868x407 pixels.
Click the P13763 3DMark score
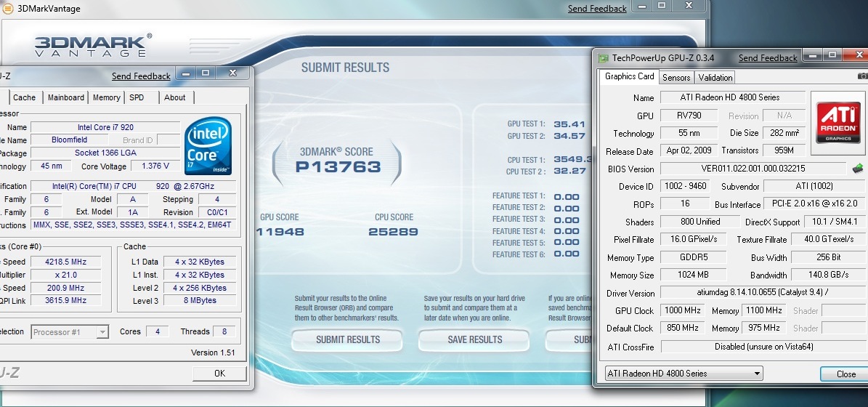point(338,167)
